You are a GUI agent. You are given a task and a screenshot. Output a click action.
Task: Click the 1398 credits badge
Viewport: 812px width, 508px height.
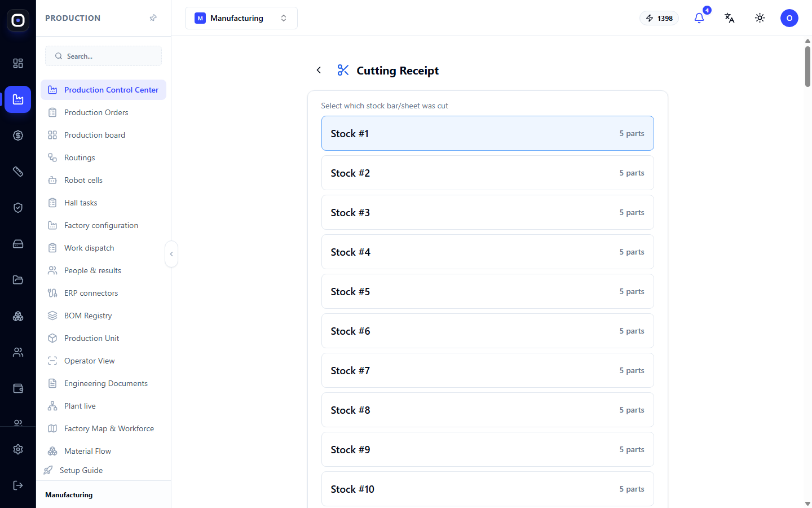(x=659, y=18)
